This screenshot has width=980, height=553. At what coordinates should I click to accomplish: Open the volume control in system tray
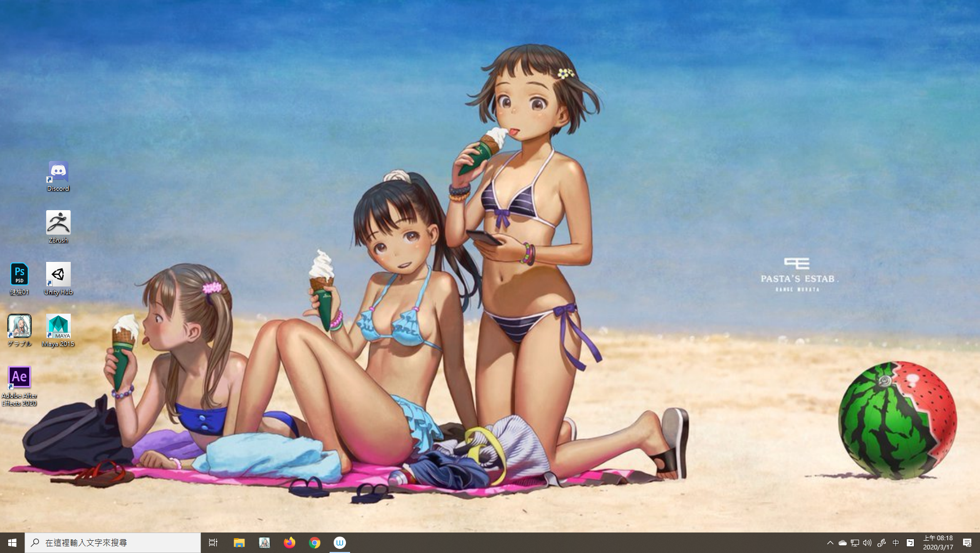click(867, 542)
